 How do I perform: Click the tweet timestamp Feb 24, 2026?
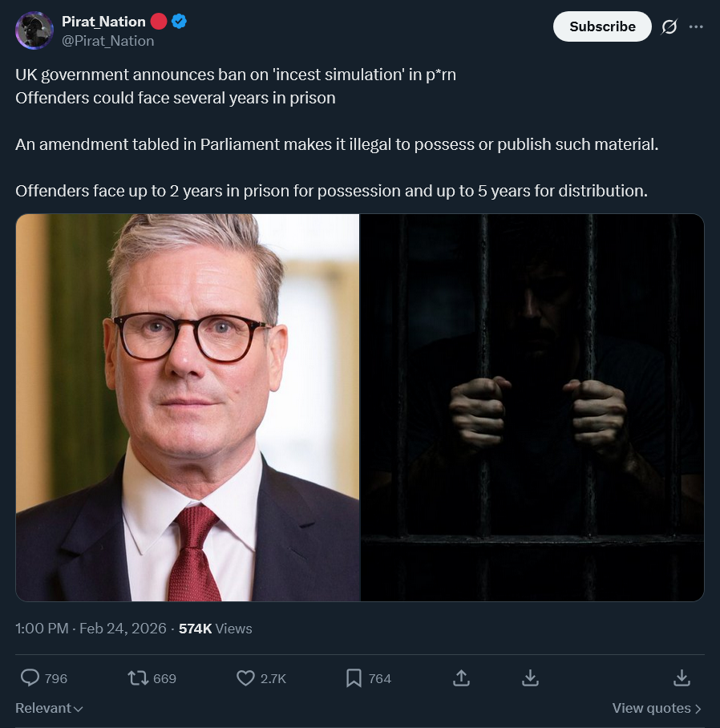pos(123,628)
